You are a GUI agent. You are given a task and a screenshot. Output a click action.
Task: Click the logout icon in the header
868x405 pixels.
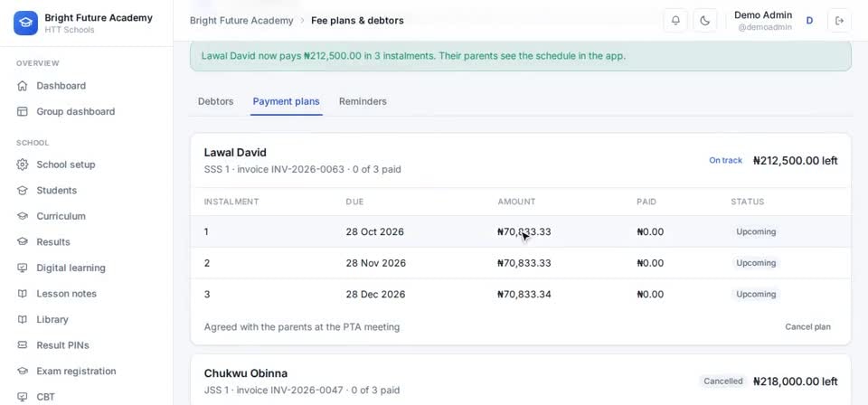(x=839, y=21)
